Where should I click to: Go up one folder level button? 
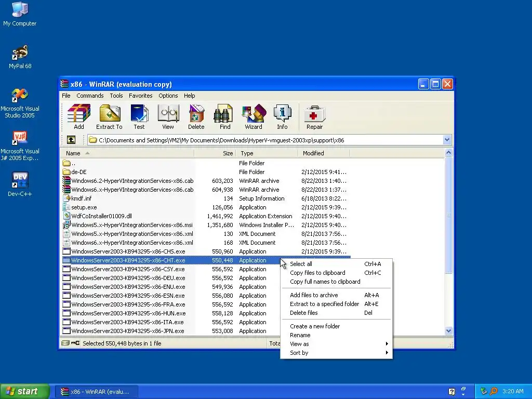click(x=71, y=140)
